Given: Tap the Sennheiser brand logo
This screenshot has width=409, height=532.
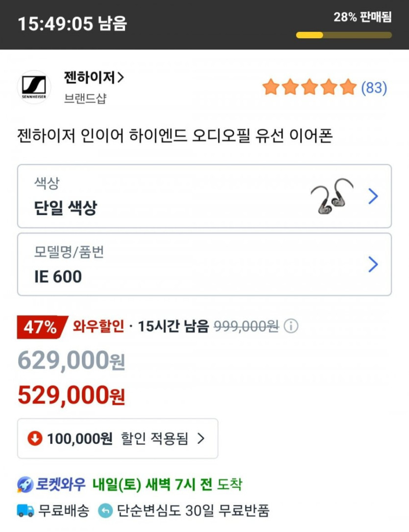Looking at the screenshot, I should tap(34, 87).
